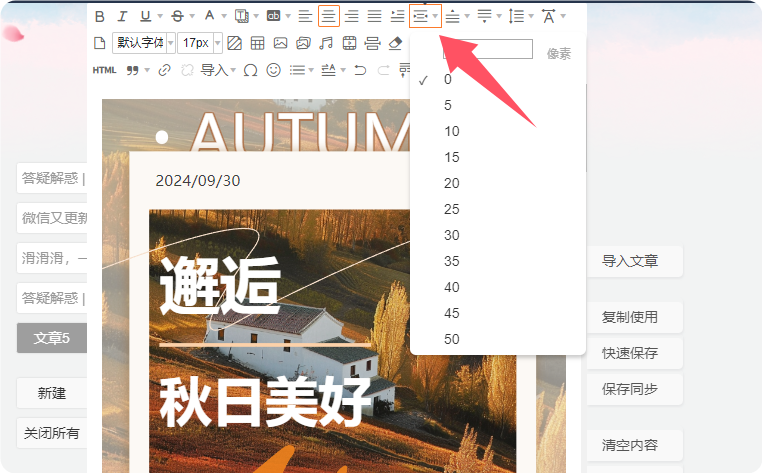
Task: Insert a hyperlink
Action: click(x=165, y=70)
